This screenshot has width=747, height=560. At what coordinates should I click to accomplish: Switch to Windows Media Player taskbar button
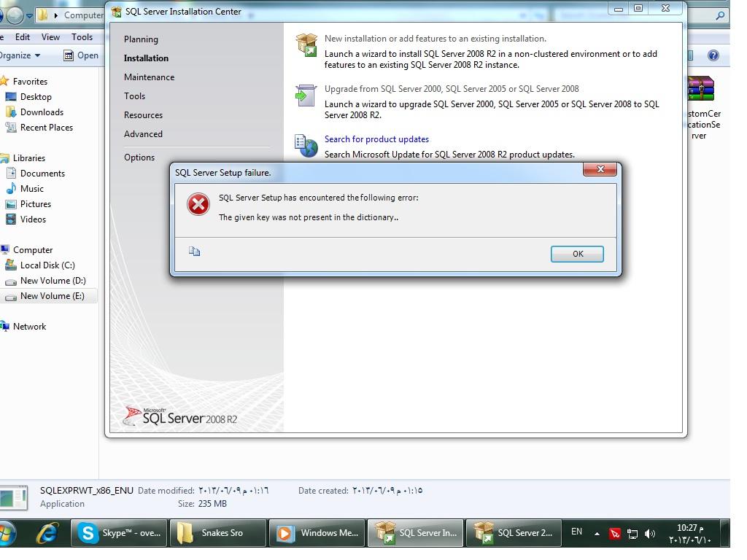click(318, 533)
